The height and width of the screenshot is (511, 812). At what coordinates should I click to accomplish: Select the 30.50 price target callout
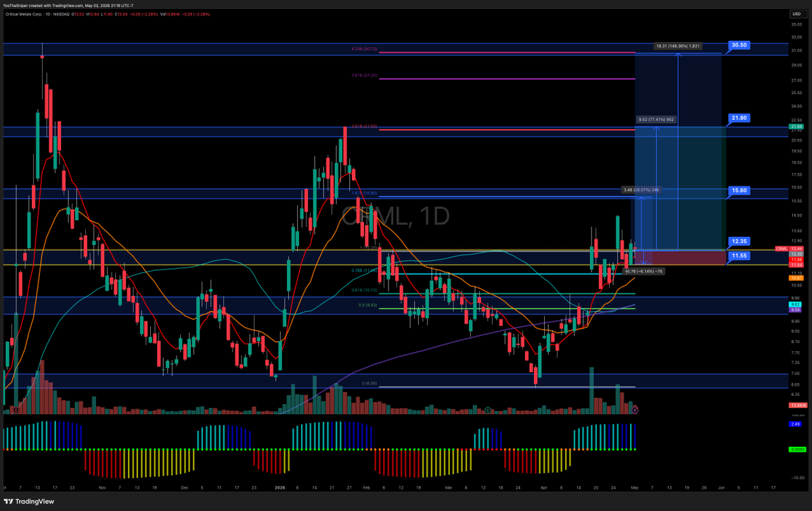point(738,45)
